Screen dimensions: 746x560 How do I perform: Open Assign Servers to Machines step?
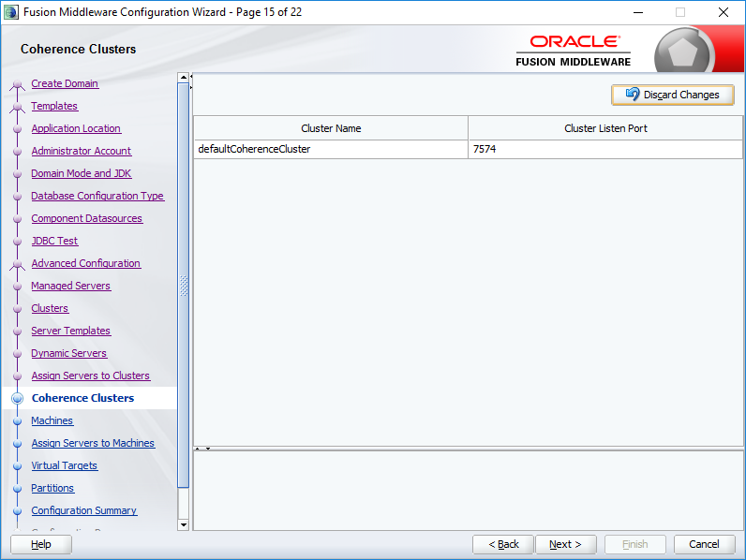coord(93,443)
